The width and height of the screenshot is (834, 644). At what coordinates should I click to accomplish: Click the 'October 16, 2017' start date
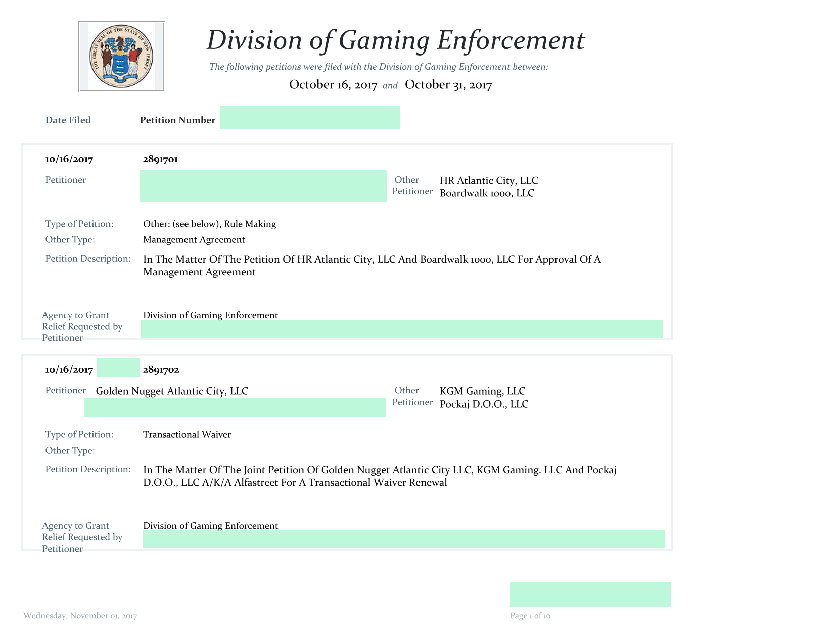[333, 85]
